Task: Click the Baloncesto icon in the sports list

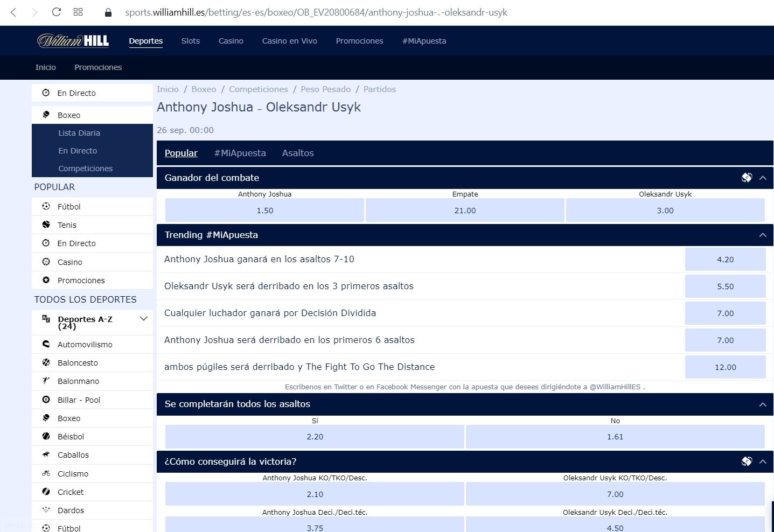Action: (46, 363)
